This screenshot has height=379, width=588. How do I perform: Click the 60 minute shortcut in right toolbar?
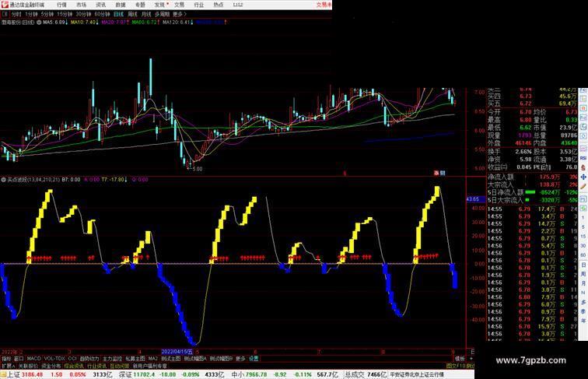click(583, 255)
